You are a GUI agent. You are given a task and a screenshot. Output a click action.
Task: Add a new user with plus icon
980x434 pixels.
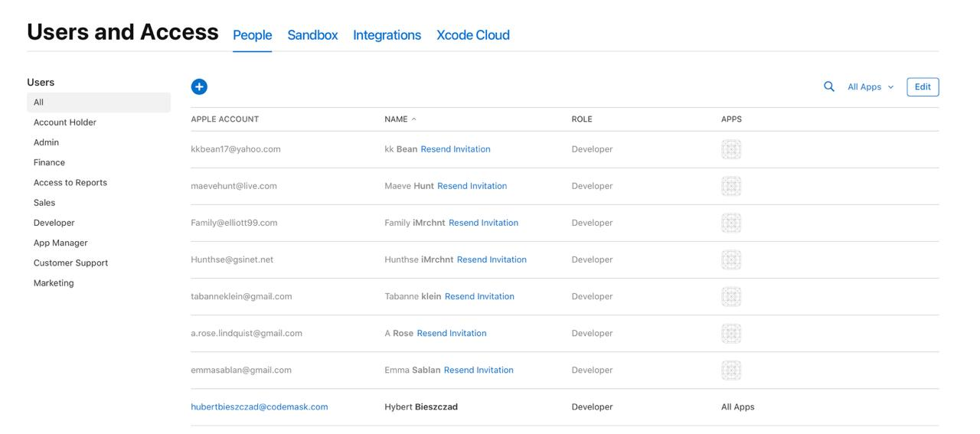coord(199,86)
